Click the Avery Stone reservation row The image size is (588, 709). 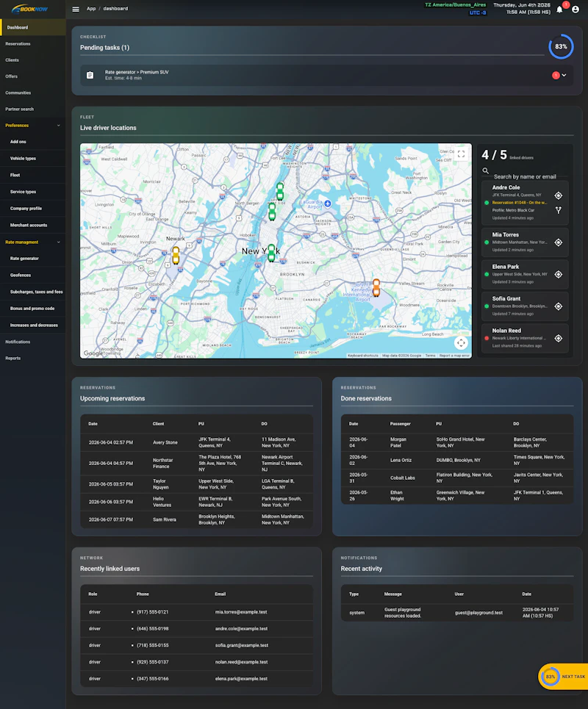point(197,442)
